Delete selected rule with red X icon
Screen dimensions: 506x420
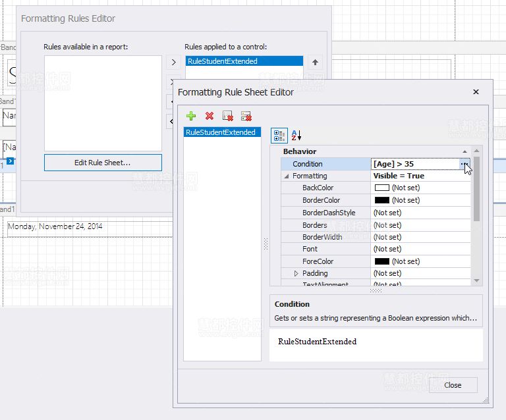pyautogui.click(x=210, y=116)
